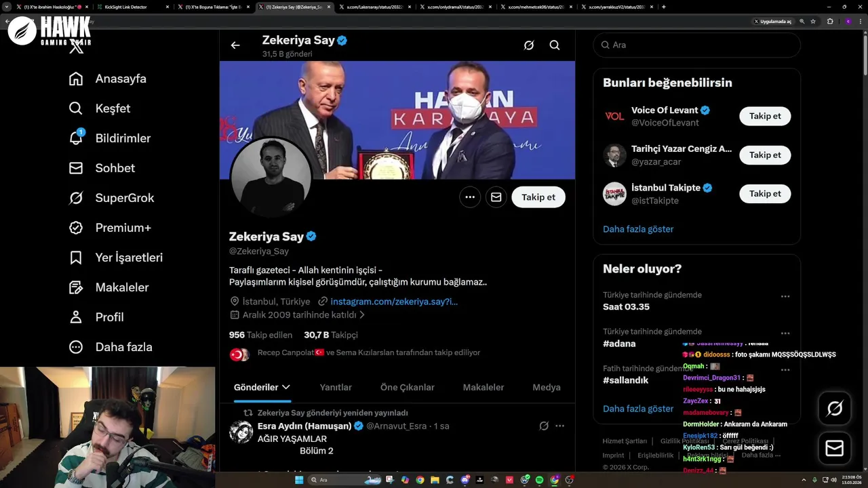Click the search magnifier in profile header

click(x=555, y=45)
